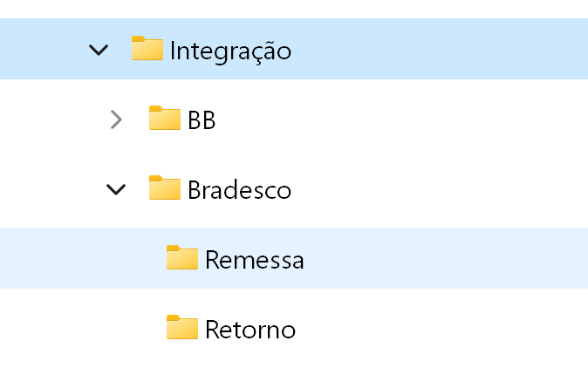The height and width of the screenshot is (368, 588).
Task: Collapse the Integração folder using its chevron
Action: pos(99,50)
